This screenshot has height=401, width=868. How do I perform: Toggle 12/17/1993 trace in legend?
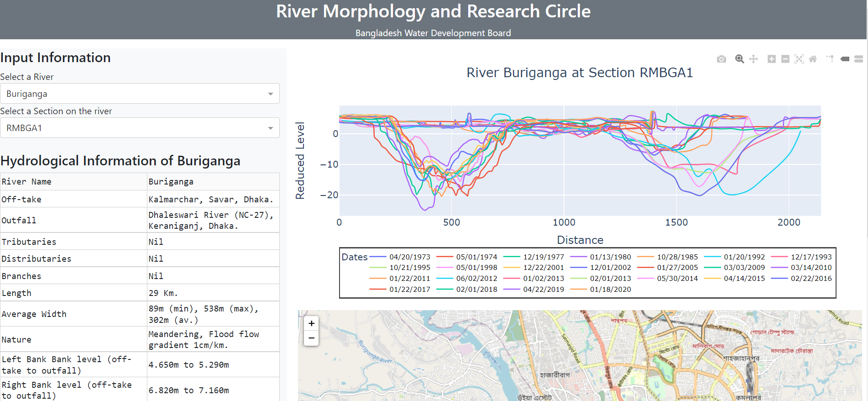pyautogui.click(x=801, y=257)
